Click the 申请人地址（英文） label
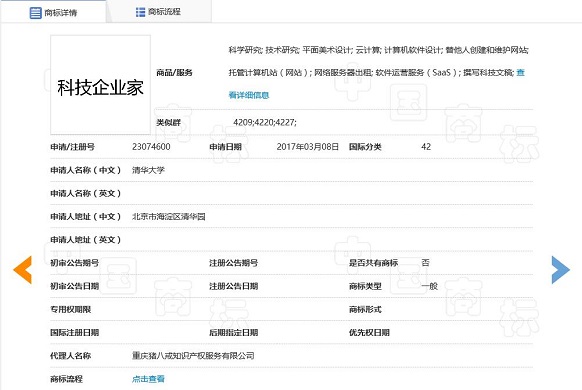 pyautogui.click(x=86, y=240)
